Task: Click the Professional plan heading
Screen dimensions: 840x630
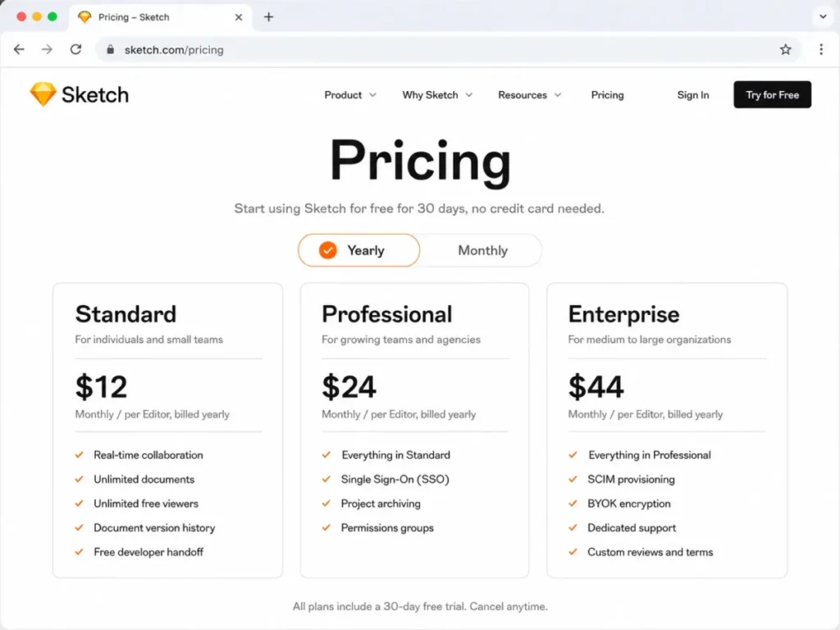Action: click(387, 314)
